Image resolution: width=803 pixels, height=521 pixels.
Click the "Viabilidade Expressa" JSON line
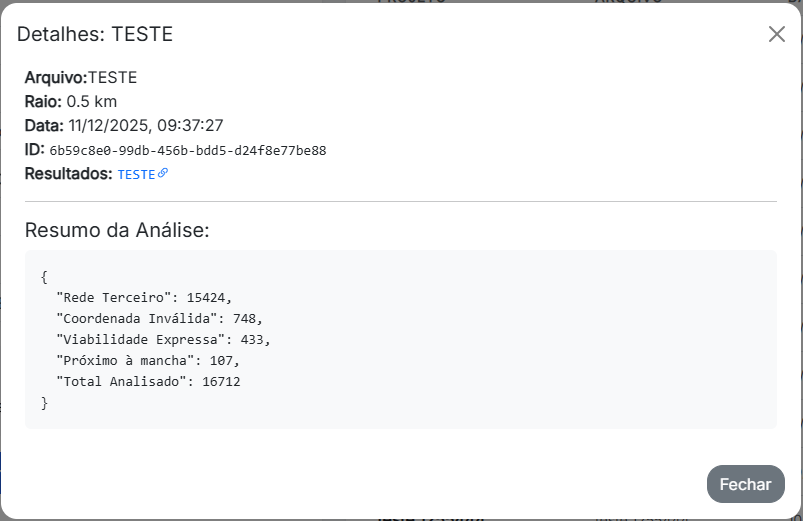point(163,339)
